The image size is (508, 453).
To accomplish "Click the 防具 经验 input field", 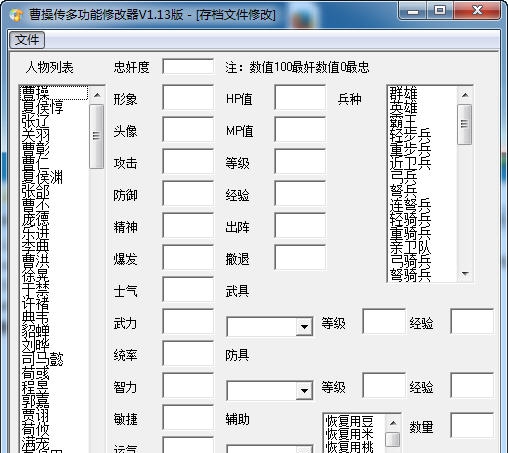I will pos(472,385).
